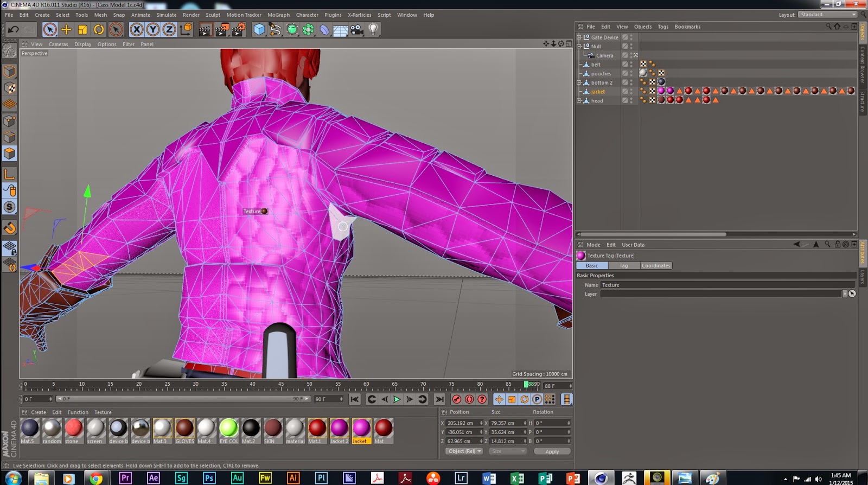Screen dimensions: 868x485
Task: Click the Undo arrow in the top toolbar
Action: coord(14,29)
